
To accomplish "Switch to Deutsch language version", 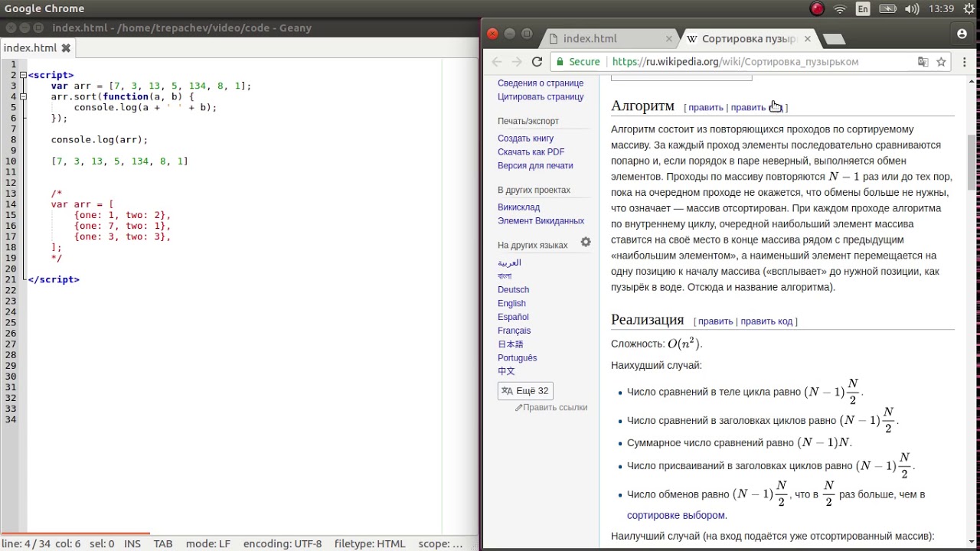I will [513, 290].
